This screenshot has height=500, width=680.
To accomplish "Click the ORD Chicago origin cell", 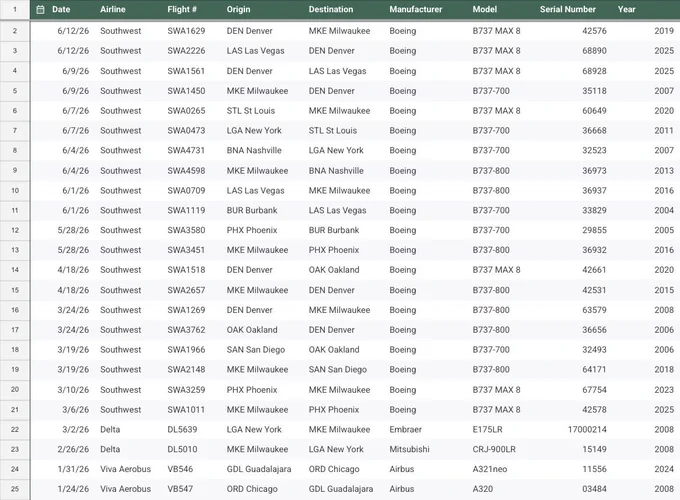I will [x=252, y=489].
